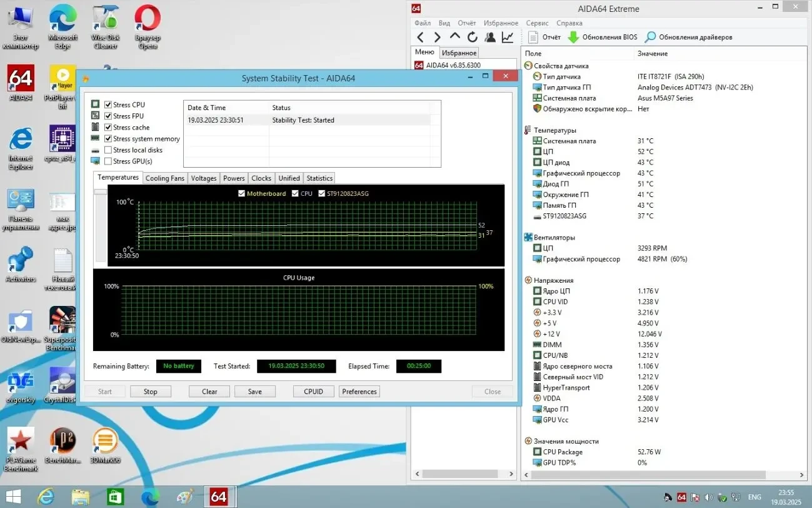
Task: Toggle CPU temperature graph checkbox
Action: tap(295, 193)
